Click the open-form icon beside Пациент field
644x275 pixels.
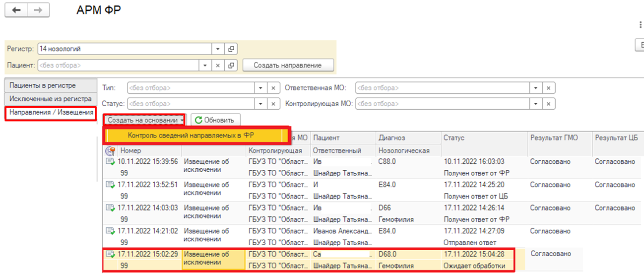[x=231, y=65]
